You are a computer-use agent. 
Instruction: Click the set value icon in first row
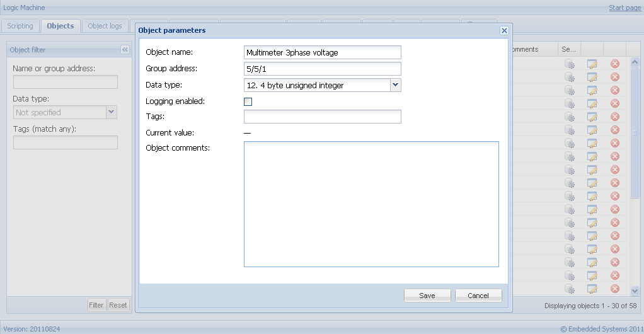coord(570,64)
